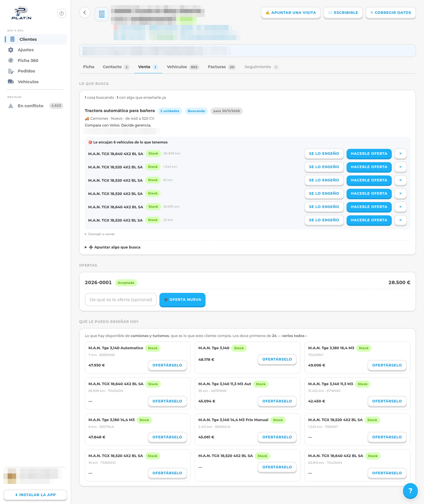Click the Platin logo

[x=22, y=13]
